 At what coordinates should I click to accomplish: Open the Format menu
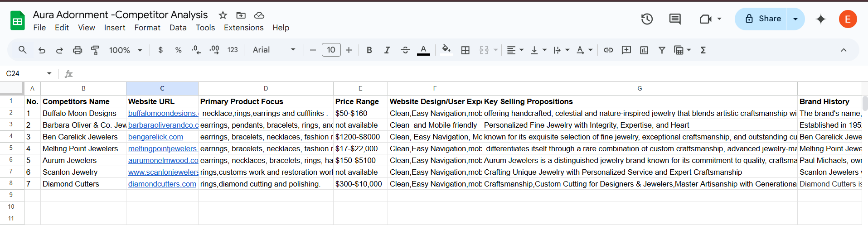coord(147,28)
